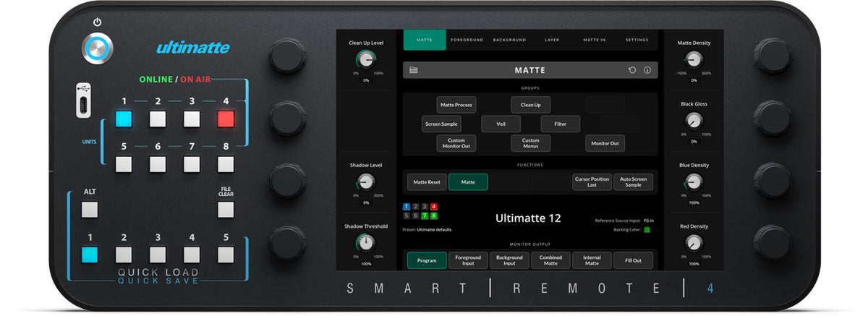The height and width of the screenshot is (316, 868).
Task: Open the Custom Menus group
Action: (531, 143)
